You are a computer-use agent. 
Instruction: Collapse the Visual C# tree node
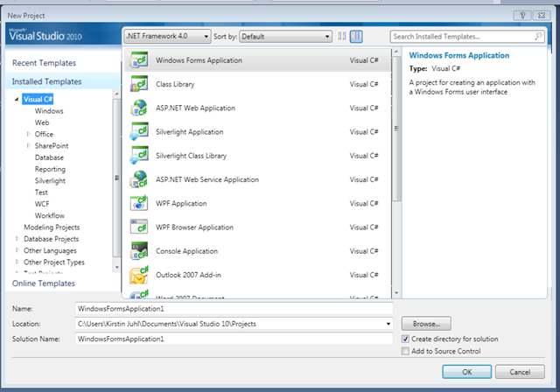point(17,99)
